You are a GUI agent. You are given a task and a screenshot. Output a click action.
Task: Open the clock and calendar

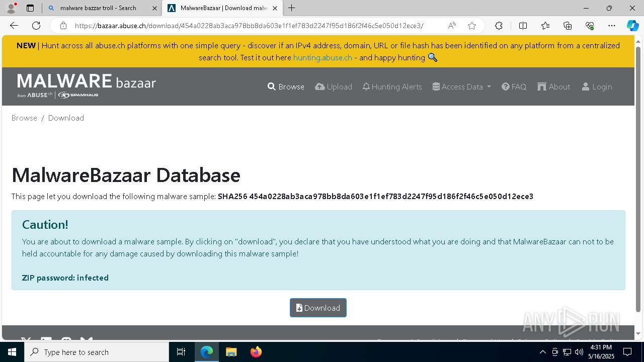[601, 352]
